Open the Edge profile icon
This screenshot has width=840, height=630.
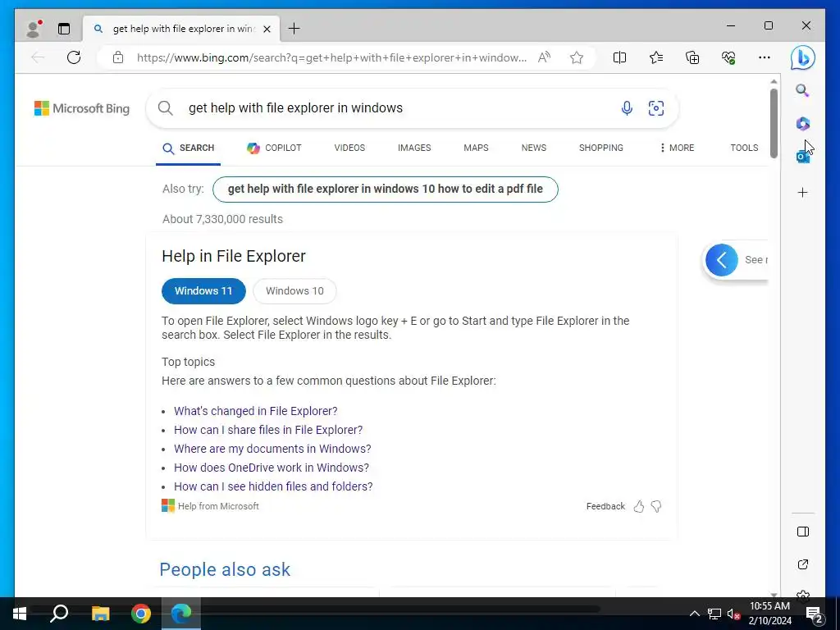click(34, 29)
